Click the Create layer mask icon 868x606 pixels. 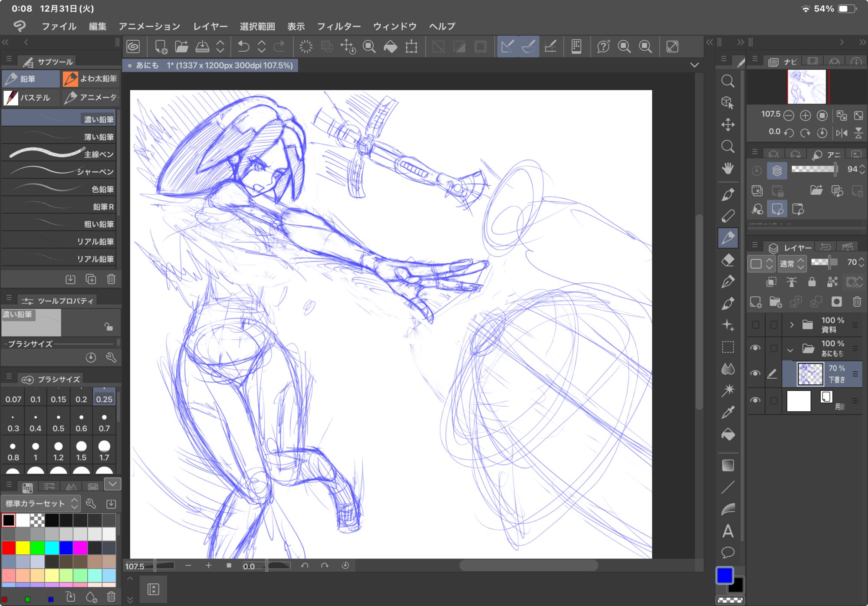[836, 302]
